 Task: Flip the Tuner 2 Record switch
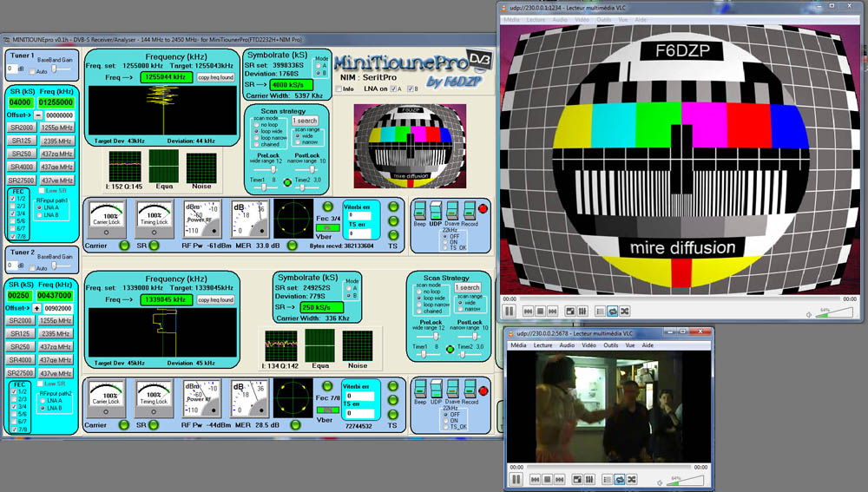pyautogui.click(x=470, y=389)
